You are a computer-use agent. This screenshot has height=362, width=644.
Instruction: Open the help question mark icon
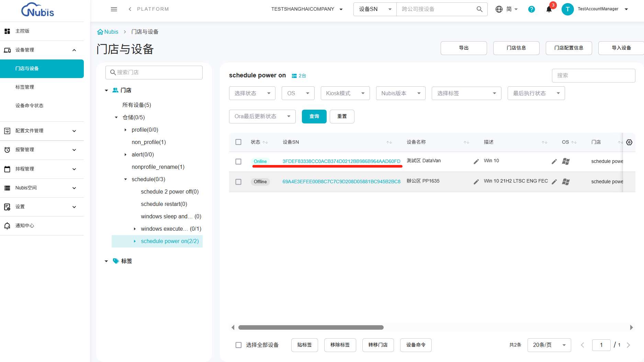coord(531,9)
